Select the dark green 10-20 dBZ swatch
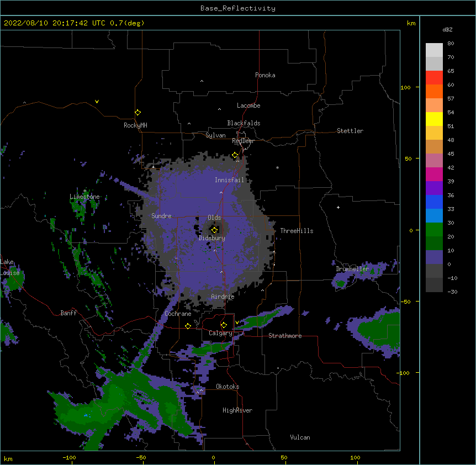 point(434,244)
